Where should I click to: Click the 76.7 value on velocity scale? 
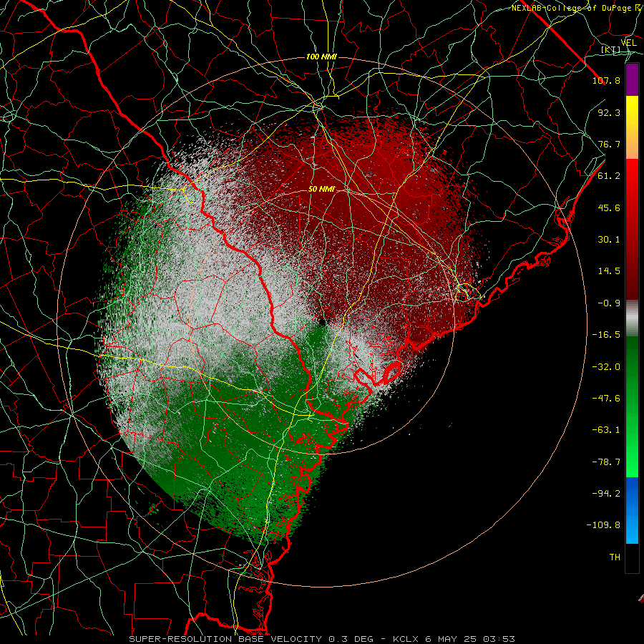point(609,144)
